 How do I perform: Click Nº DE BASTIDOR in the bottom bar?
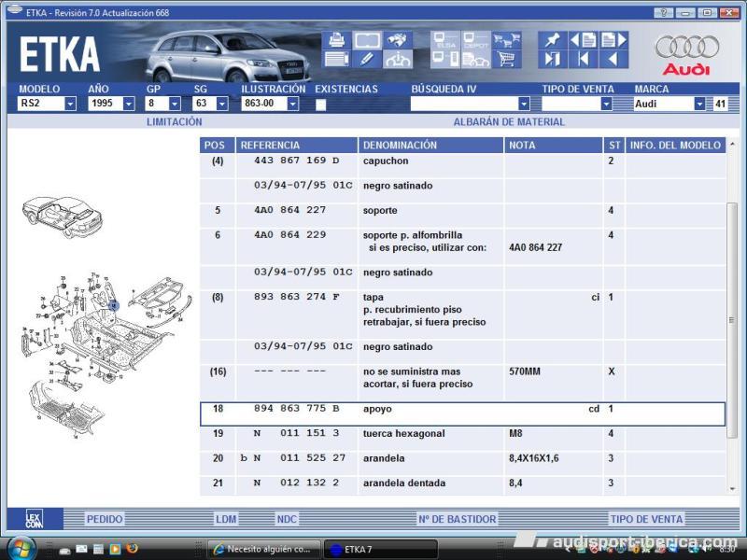(458, 519)
